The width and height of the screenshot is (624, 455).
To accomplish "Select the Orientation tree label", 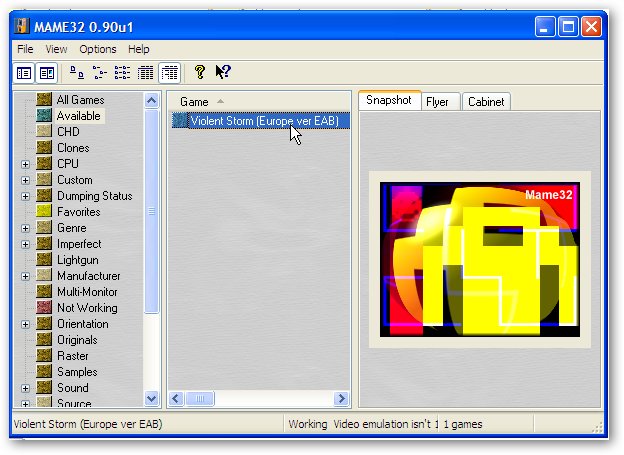I will [x=83, y=324].
